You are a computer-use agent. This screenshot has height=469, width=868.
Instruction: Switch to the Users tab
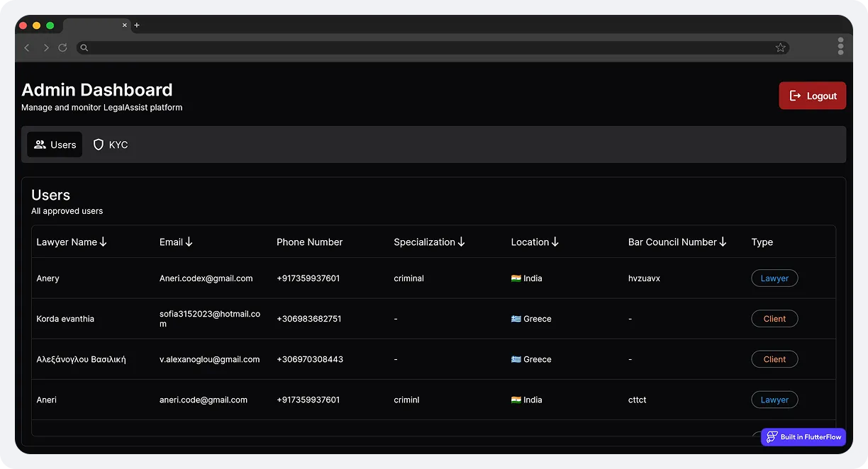point(55,145)
